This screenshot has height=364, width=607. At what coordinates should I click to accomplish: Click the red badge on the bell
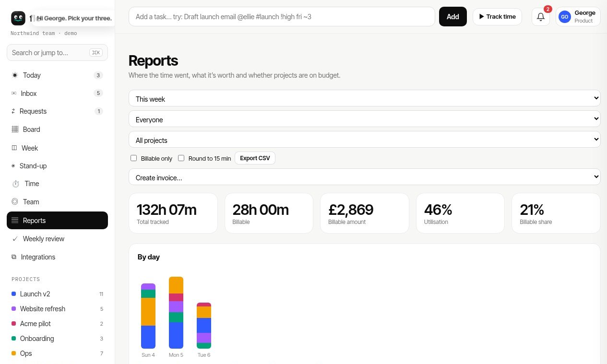pos(548,9)
